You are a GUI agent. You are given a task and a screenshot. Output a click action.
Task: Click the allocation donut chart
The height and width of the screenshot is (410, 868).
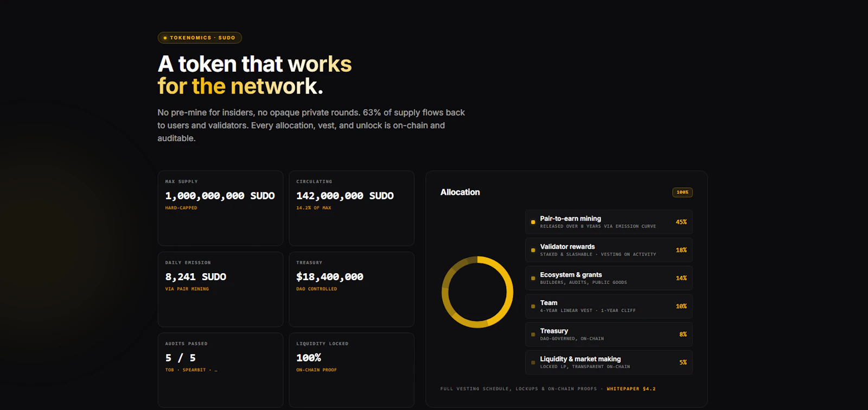(477, 292)
